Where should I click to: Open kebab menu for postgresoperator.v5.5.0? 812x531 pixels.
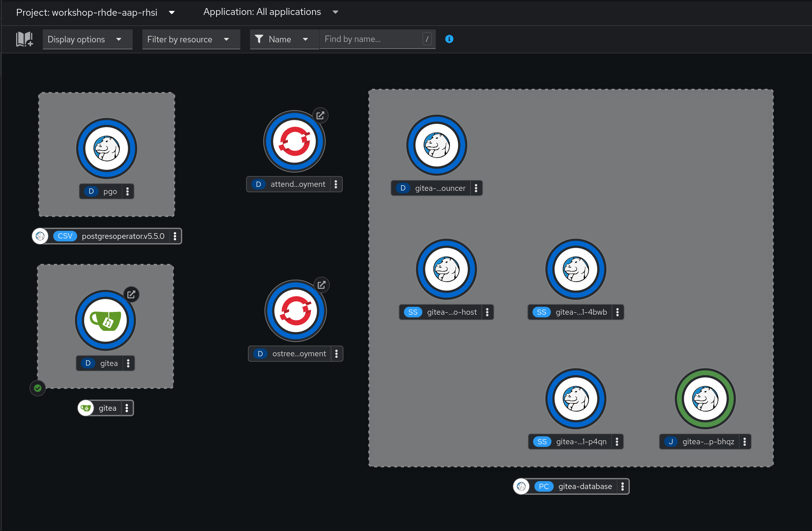tap(175, 236)
